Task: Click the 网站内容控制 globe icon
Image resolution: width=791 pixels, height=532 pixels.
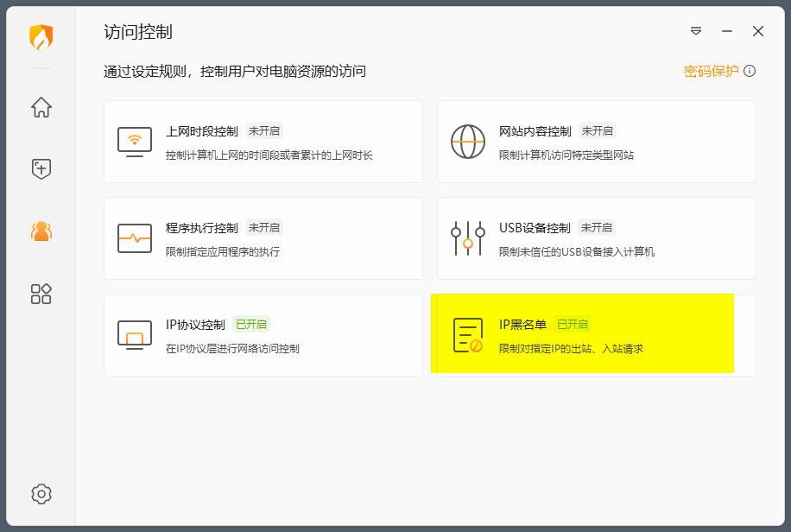Action: [468, 142]
